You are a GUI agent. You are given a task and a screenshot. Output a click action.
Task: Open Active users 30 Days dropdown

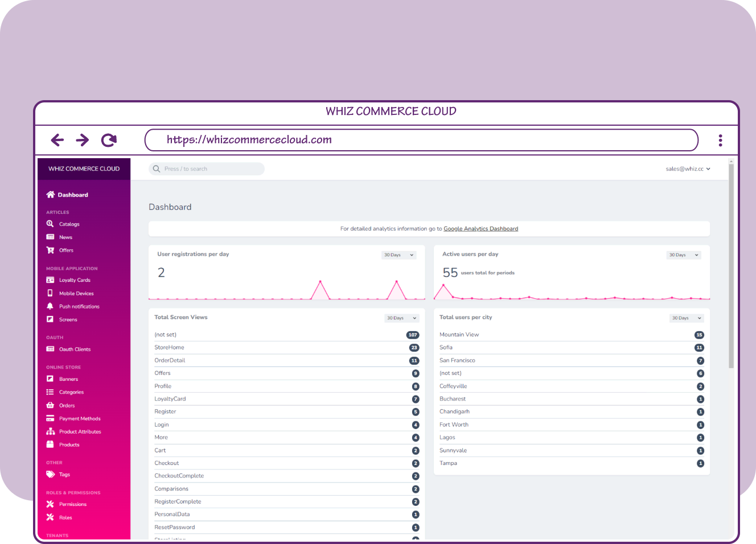(x=684, y=255)
